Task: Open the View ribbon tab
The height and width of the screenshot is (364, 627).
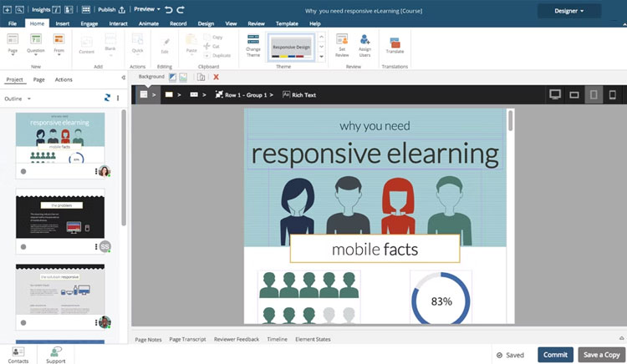Action: coord(231,23)
